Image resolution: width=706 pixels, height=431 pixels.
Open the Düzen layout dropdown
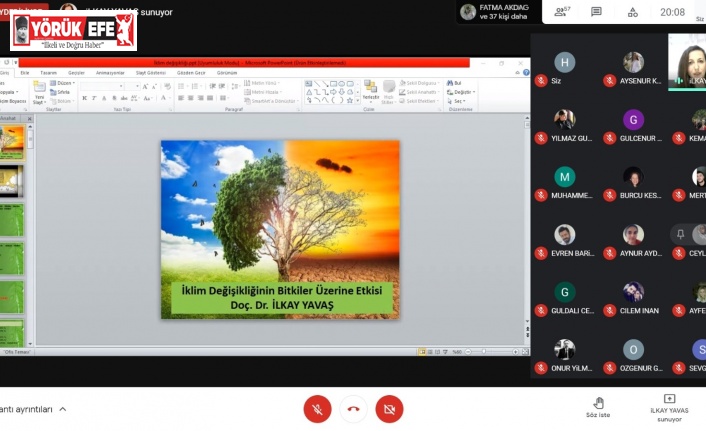coord(62,83)
